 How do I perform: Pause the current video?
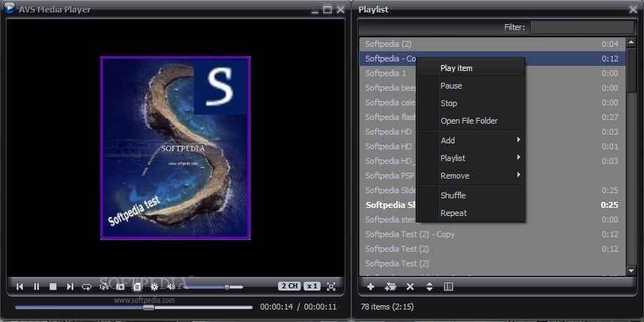(37, 287)
